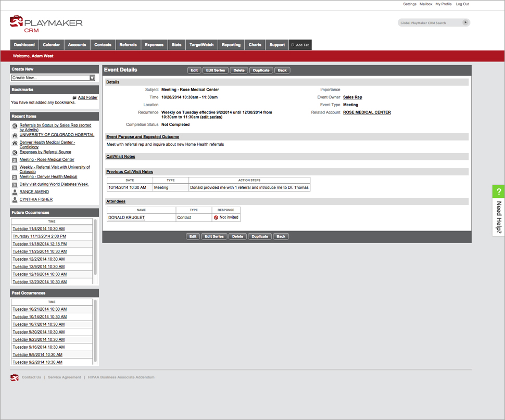Click the top Delete button
505x420 pixels.
(239, 70)
